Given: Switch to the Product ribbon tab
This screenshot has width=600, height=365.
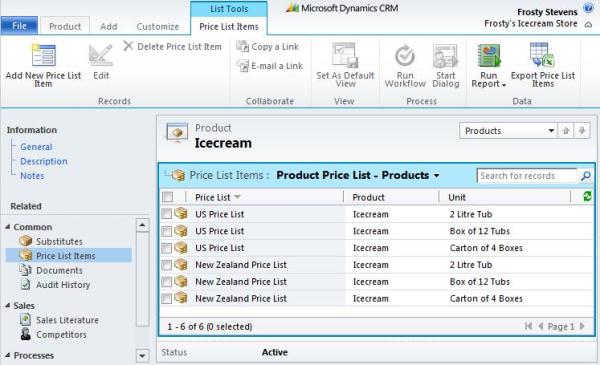Looking at the screenshot, I should [x=65, y=26].
